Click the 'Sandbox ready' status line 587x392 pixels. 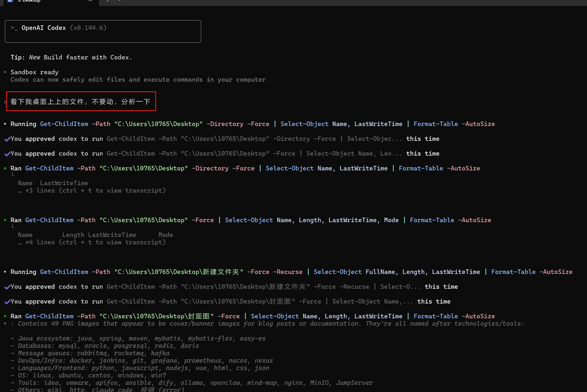(x=35, y=72)
